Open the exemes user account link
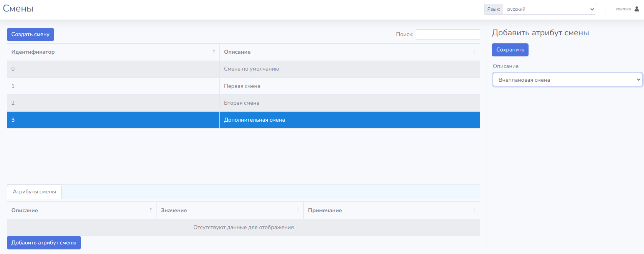The height and width of the screenshot is (254, 644). 623,9
